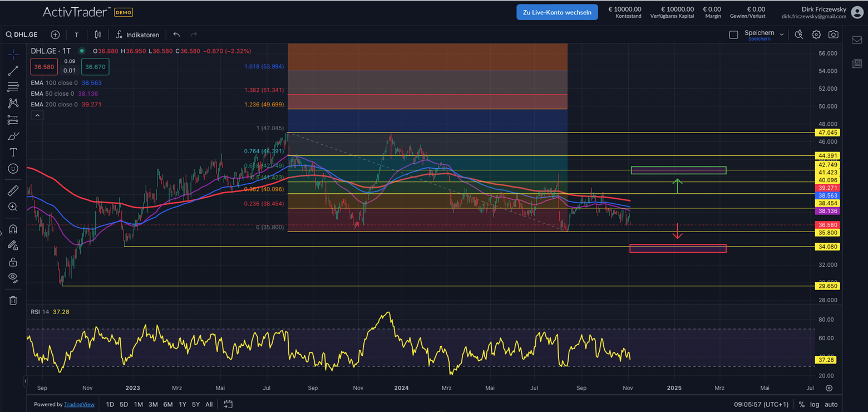Take a chart snapshot with camera icon
This screenshot has width=868, height=412.
tap(833, 35)
